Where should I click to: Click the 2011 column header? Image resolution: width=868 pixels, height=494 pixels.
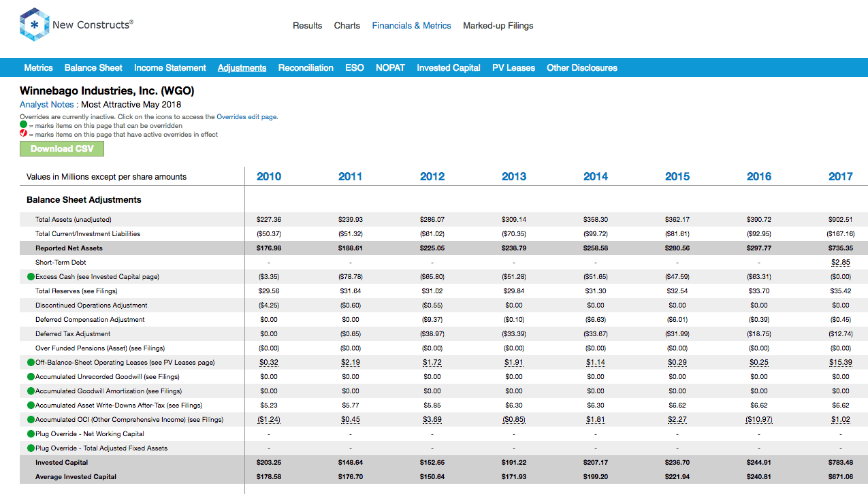(x=351, y=176)
